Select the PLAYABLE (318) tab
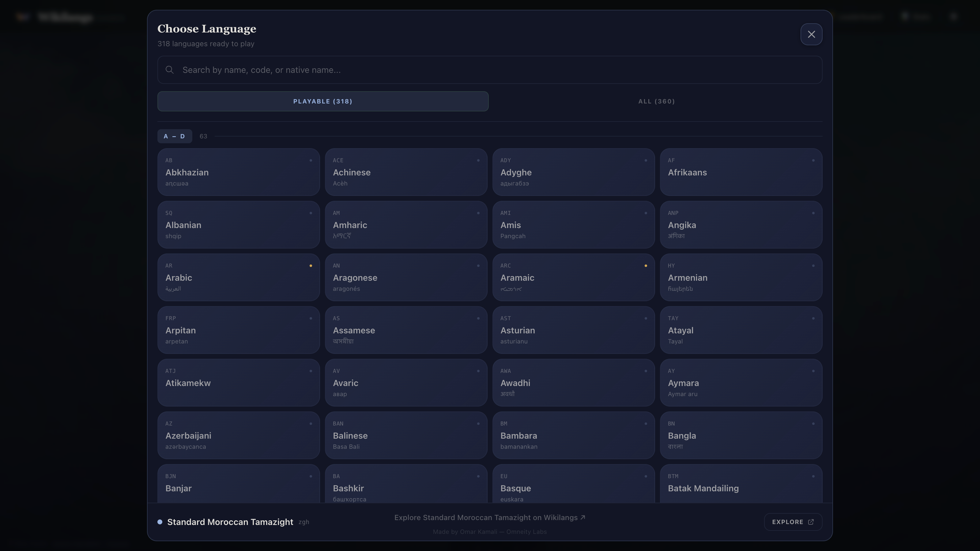The width and height of the screenshot is (980, 551). pyautogui.click(x=322, y=101)
